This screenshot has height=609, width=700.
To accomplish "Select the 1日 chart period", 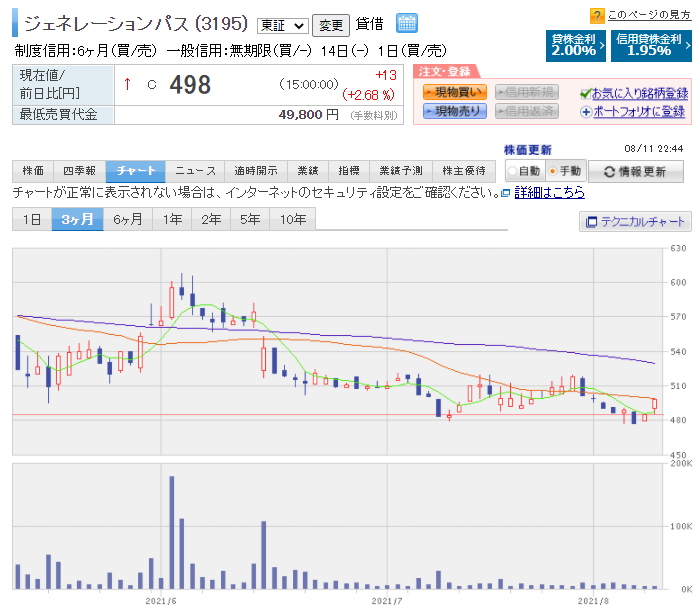I will click(32, 220).
